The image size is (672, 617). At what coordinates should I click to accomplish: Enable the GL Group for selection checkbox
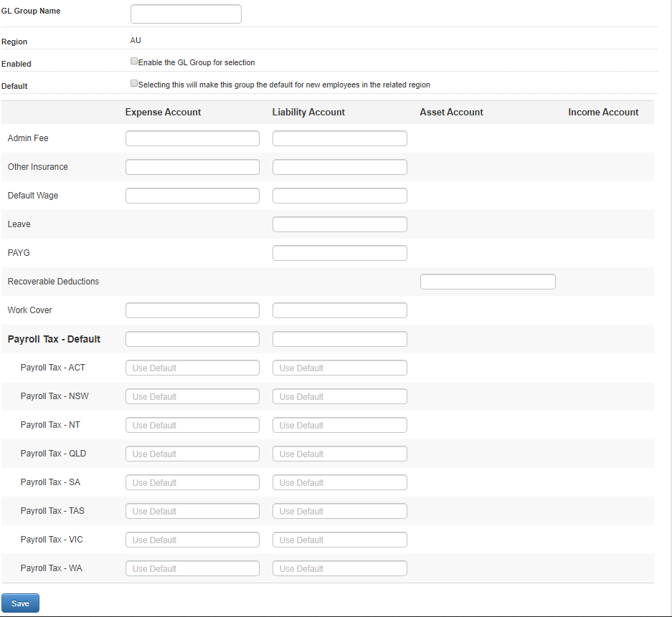coord(134,62)
